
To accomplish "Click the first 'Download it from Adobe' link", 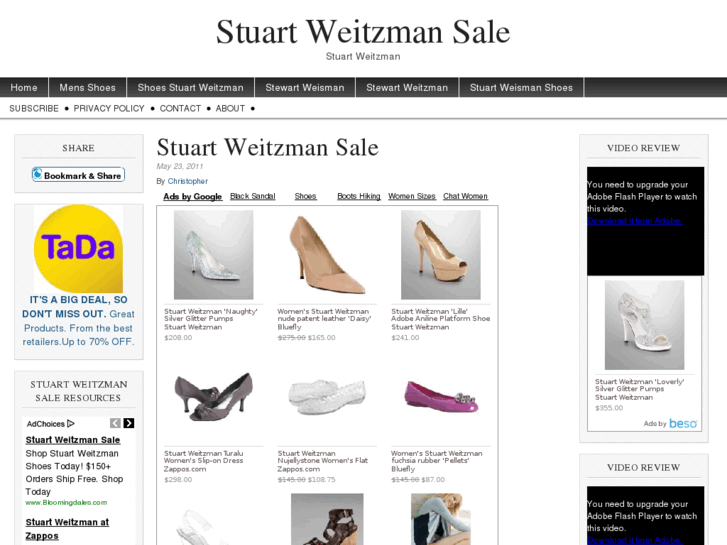I will click(x=634, y=221).
